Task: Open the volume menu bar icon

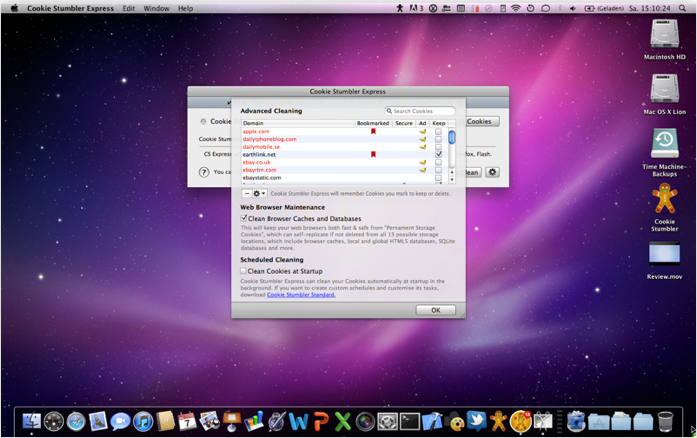Action: click(573, 8)
